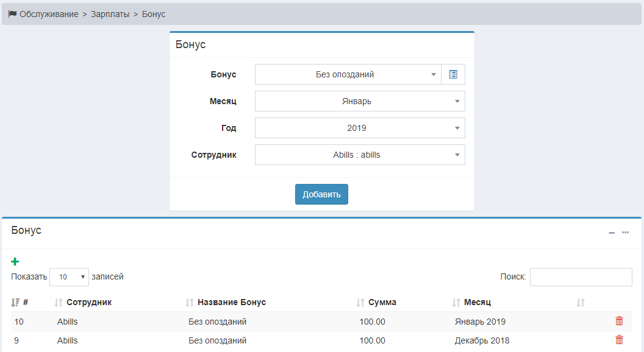Screen dimensions: 644x352
Task: Open the bonus list icon beside Бонус field
Action: coord(453,74)
